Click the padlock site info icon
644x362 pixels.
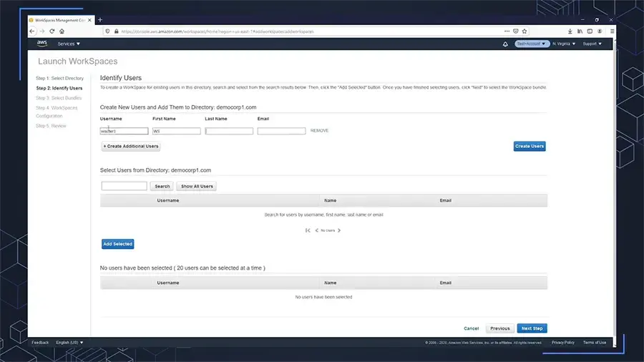(116, 31)
